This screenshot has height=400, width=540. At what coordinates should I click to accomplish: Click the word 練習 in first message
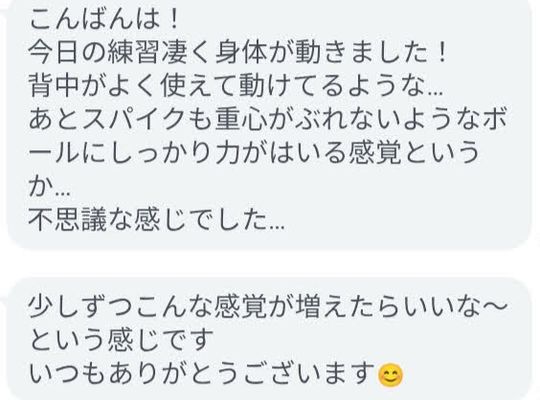134,53
